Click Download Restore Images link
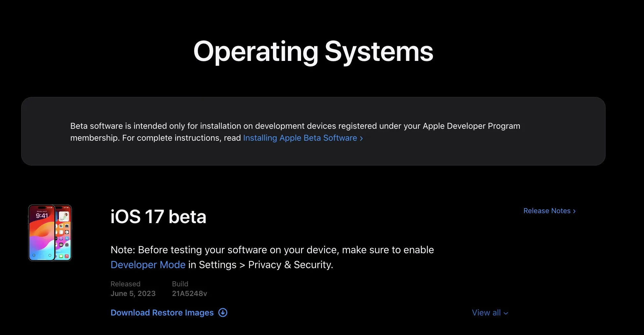This screenshot has width=644, height=335. pyautogui.click(x=162, y=313)
